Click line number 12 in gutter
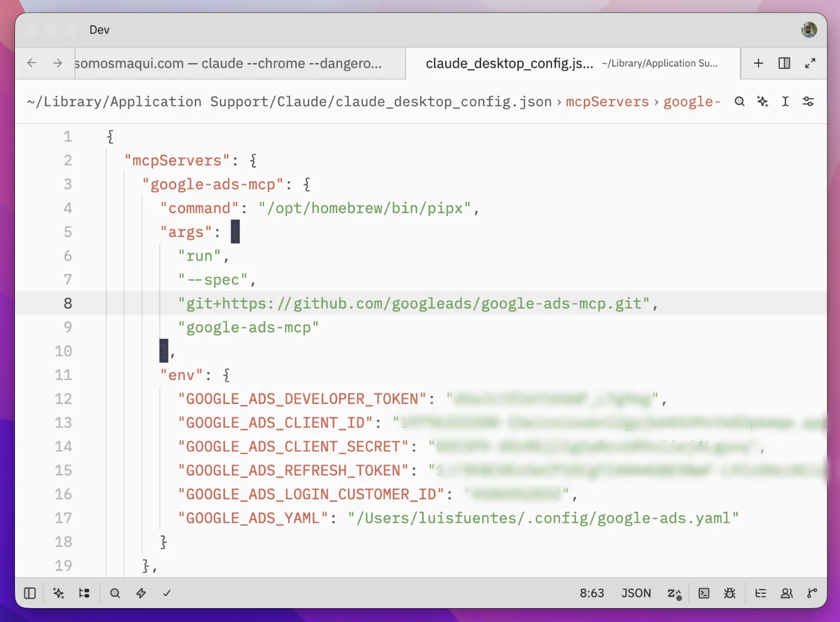This screenshot has width=840, height=622. [x=63, y=399]
